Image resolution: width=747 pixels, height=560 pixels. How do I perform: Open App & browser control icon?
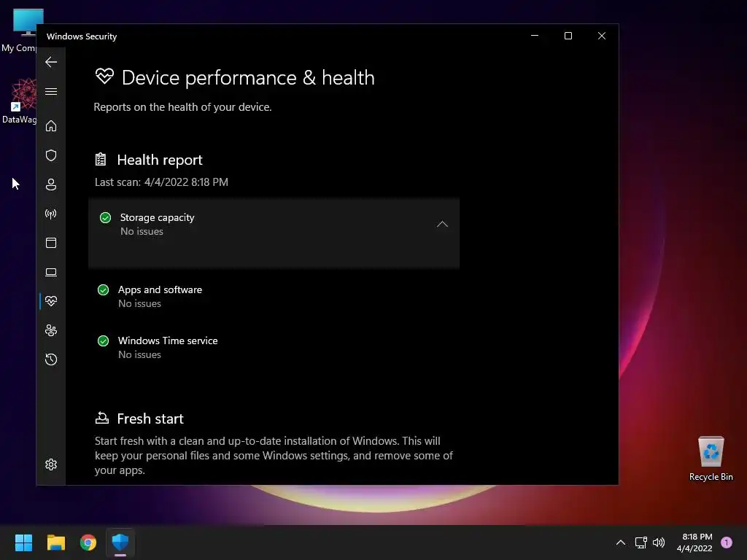51,243
